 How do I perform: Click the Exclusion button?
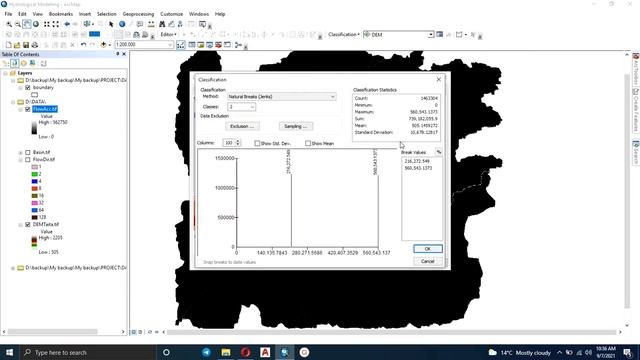point(242,127)
